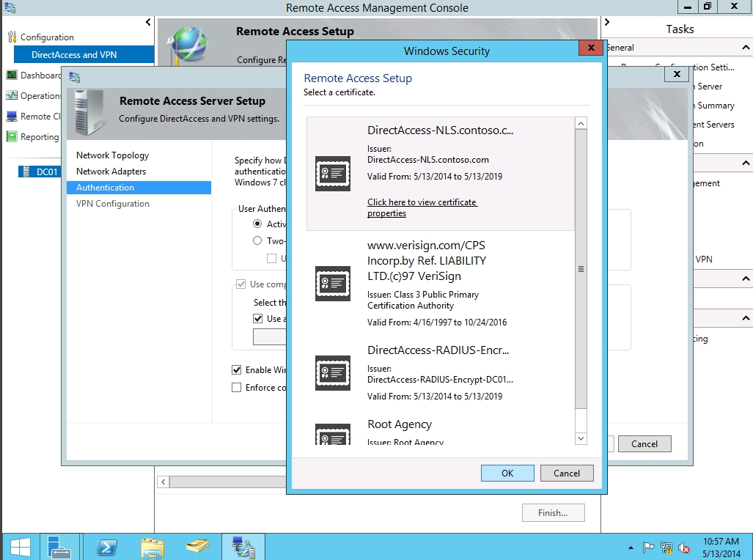This screenshot has height=560, width=753.
Task: Close the Windows Security dialog
Action: point(591,48)
